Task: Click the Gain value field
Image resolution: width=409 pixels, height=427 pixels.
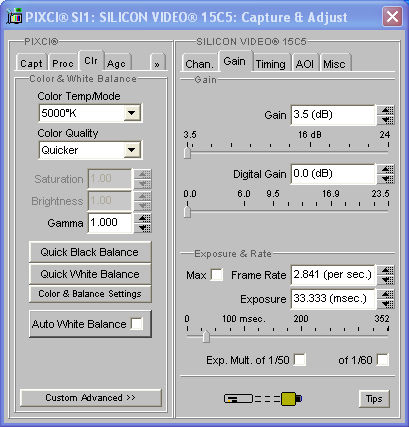Action: 333,115
